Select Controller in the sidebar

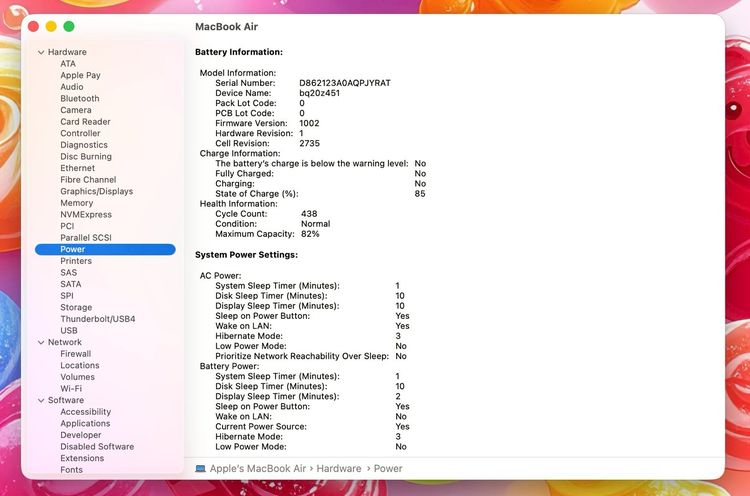click(x=80, y=133)
